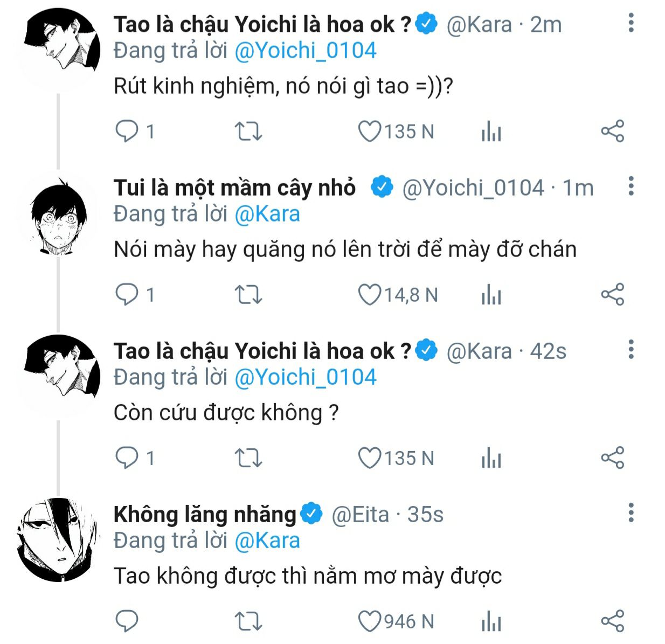Retweet Kara's "Rút kinh nghiệm" tweet
Image resolution: width=665 pixels, height=644 pixels.
coord(248,131)
